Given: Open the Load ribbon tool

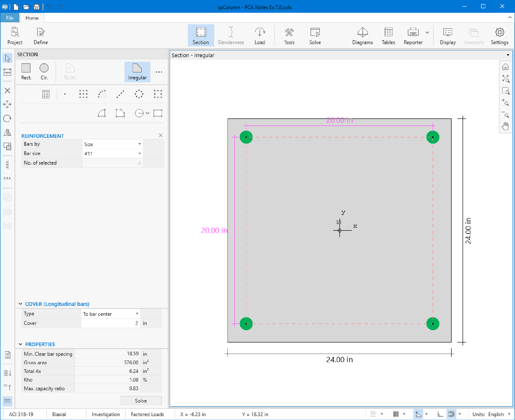Looking at the screenshot, I should click(x=260, y=36).
